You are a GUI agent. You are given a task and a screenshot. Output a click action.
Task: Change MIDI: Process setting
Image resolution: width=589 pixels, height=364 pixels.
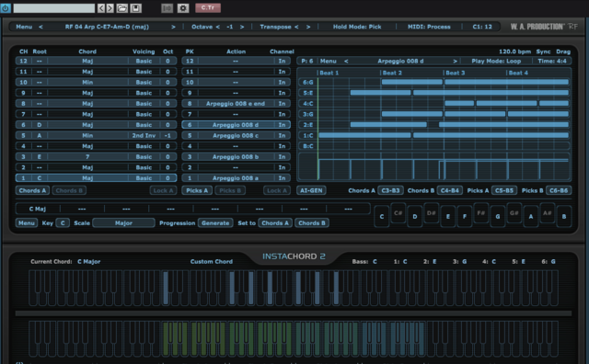point(429,27)
